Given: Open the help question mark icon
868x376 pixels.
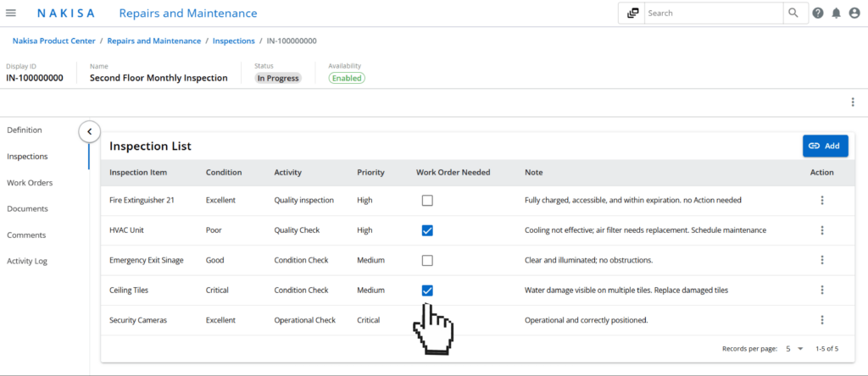Looking at the screenshot, I should pyautogui.click(x=818, y=14).
